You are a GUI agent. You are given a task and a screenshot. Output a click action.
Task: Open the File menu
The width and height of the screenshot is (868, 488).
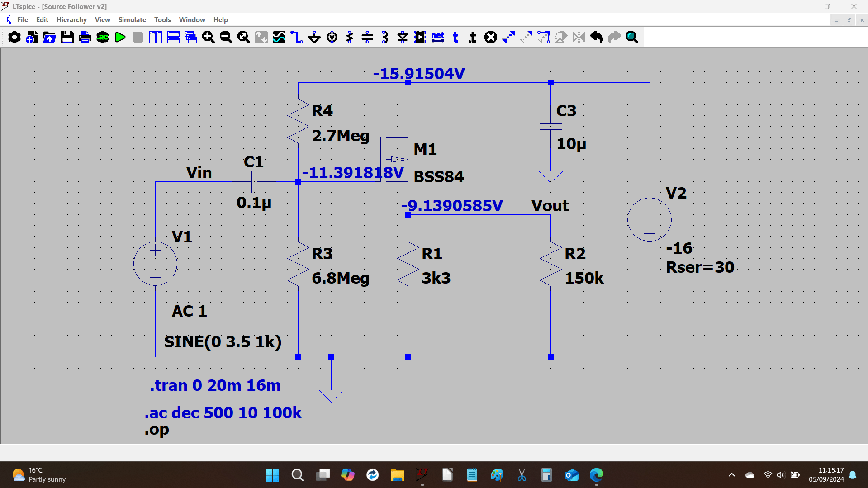pyautogui.click(x=23, y=20)
